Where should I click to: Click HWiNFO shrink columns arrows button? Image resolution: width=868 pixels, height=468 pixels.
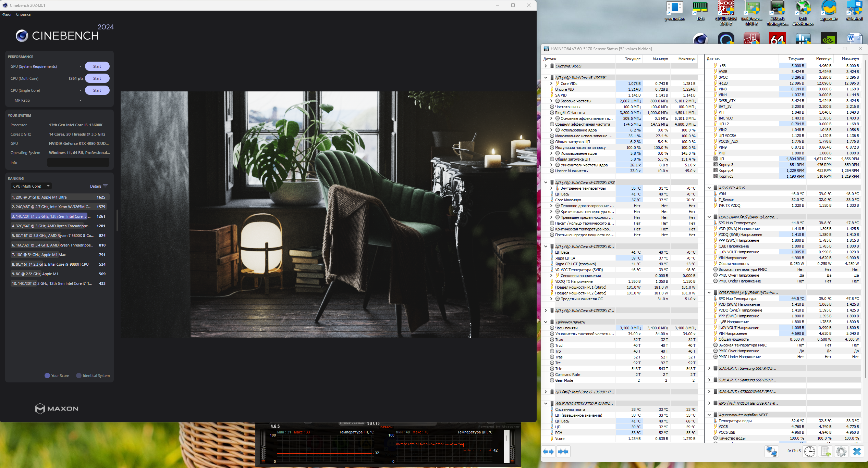[563, 452]
